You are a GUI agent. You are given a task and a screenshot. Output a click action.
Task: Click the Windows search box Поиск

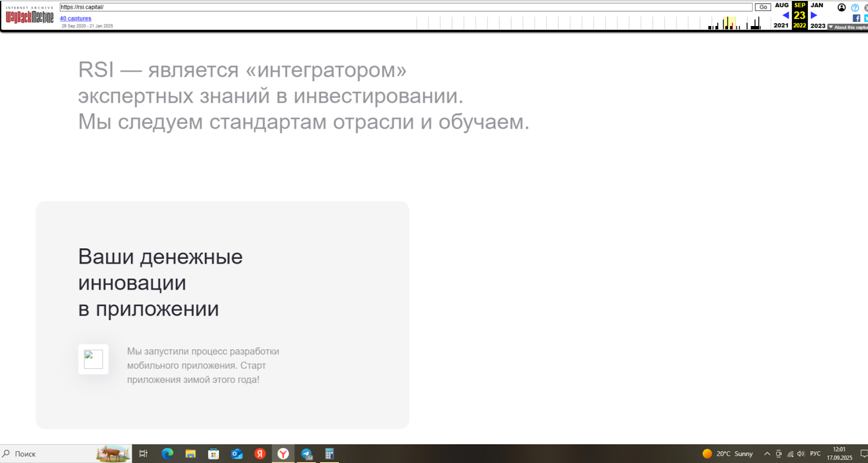[x=65, y=454]
